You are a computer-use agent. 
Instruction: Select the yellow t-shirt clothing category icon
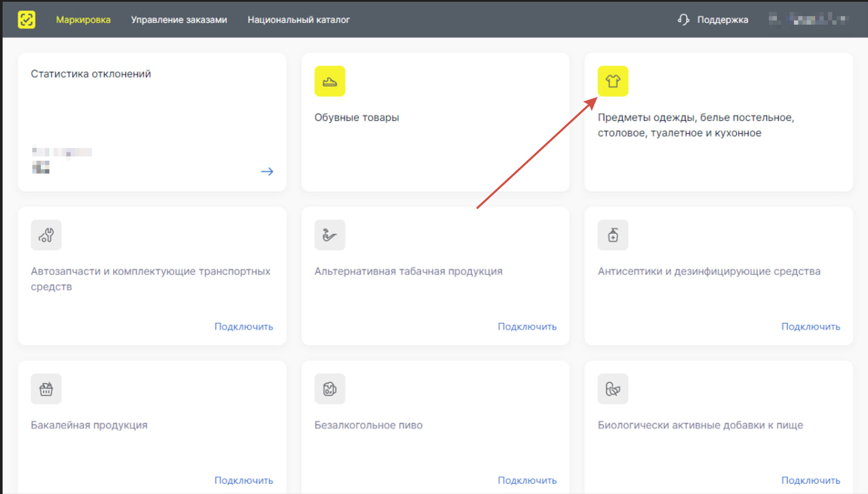point(613,81)
